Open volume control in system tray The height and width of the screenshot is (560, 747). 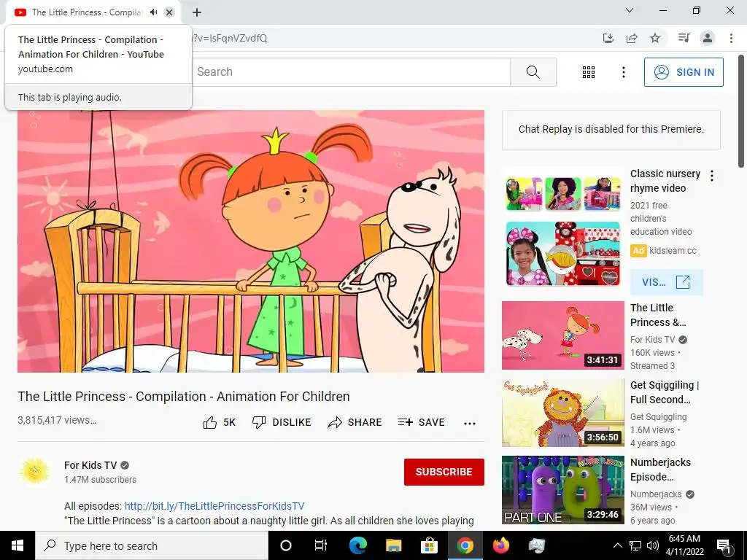(x=653, y=545)
